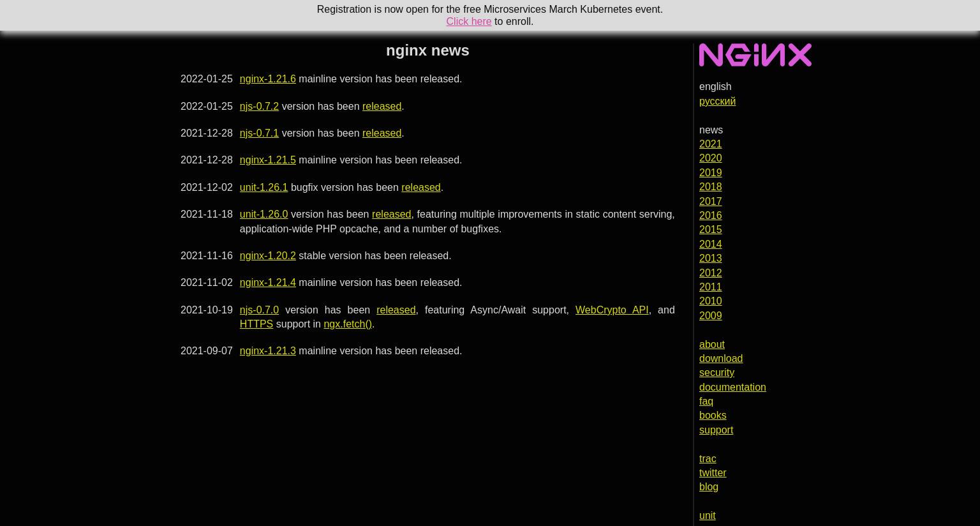Click the 'english' language label
The image size is (980, 526).
coord(715,86)
